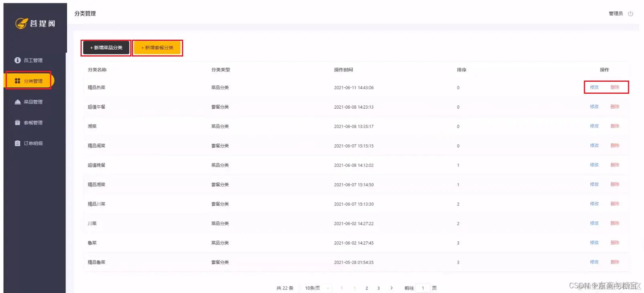This screenshot has width=644, height=293.
Task: Click the 2021-05-28 01:54:35 time cell
Action: pos(354,263)
